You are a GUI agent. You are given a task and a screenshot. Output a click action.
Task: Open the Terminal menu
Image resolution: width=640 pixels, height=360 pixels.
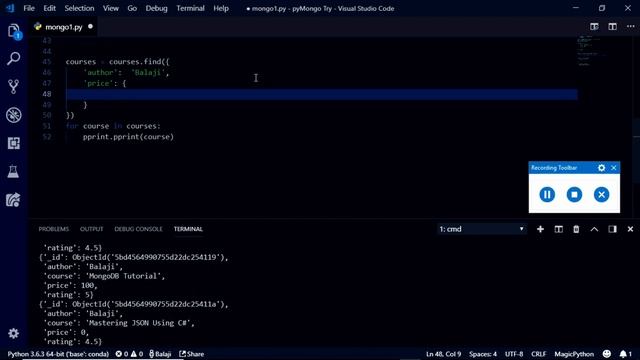pyautogui.click(x=190, y=8)
